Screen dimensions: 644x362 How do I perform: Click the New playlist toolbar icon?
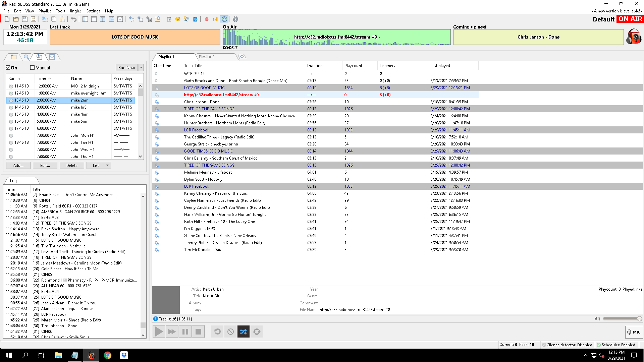tap(7, 19)
